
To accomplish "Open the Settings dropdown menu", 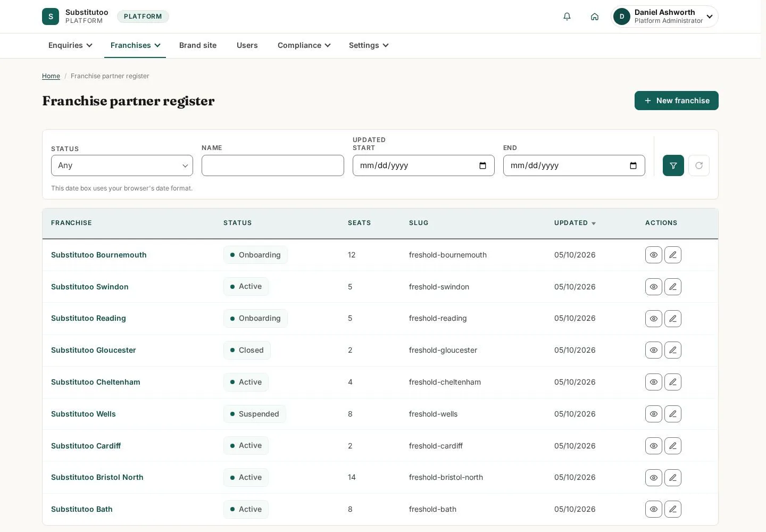I will [369, 45].
